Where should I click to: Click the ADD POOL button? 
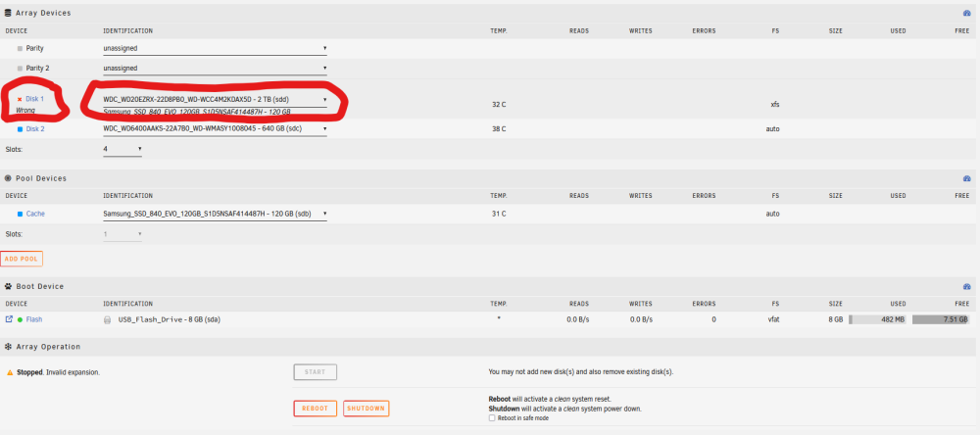pos(22,259)
